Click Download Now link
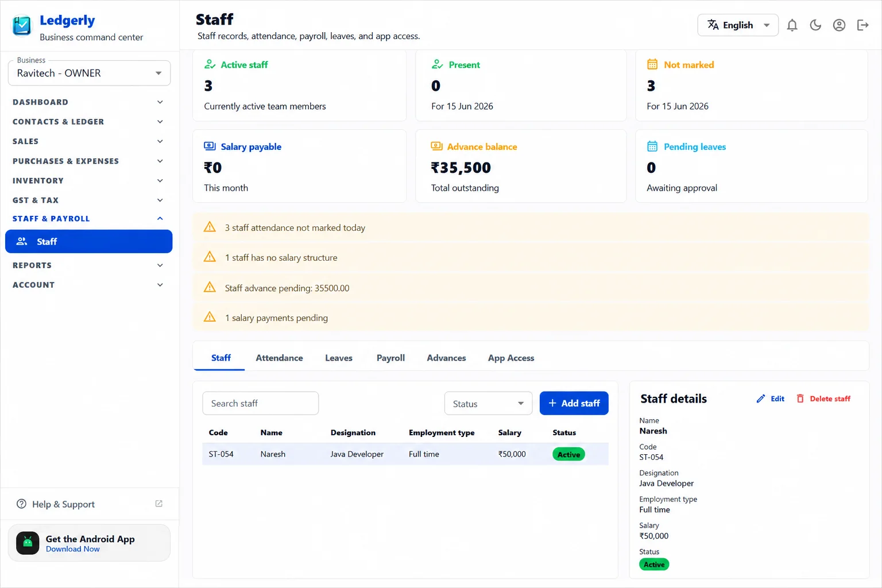 click(73, 549)
